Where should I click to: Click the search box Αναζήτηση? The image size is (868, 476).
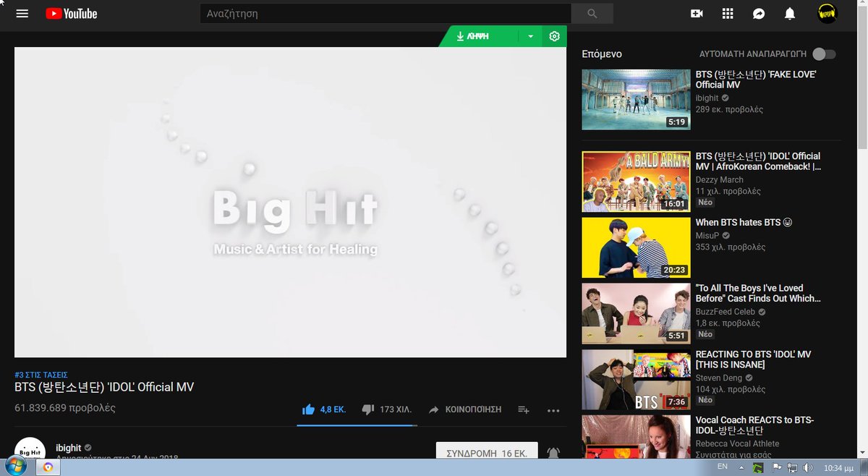pyautogui.click(x=386, y=13)
